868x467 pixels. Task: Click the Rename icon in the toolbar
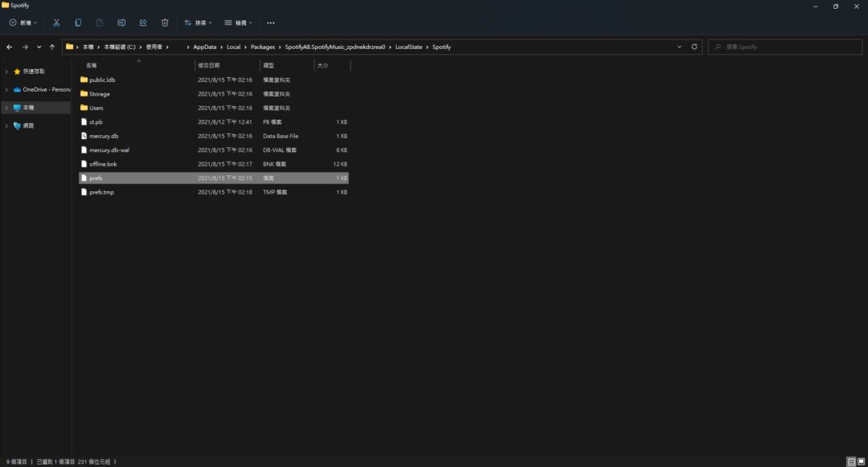click(x=121, y=23)
